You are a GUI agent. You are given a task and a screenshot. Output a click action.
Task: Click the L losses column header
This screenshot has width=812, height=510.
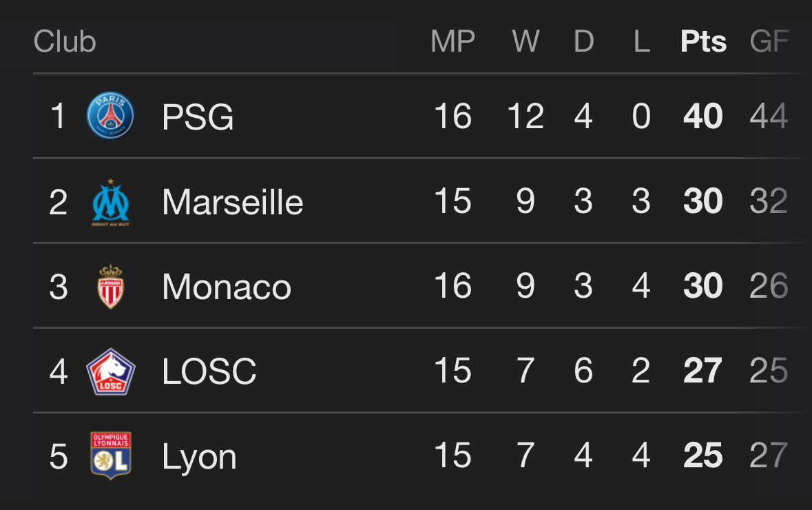pyautogui.click(x=642, y=41)
